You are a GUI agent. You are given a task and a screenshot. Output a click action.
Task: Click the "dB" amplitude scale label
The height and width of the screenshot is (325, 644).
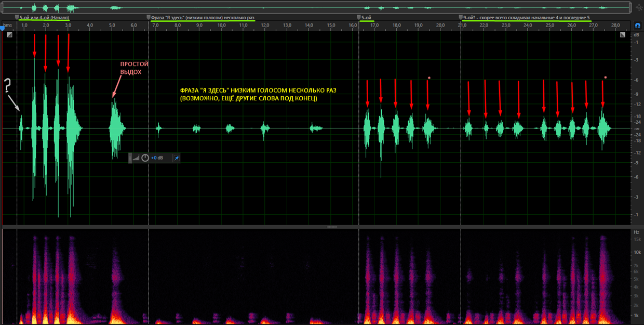[637, 35]
